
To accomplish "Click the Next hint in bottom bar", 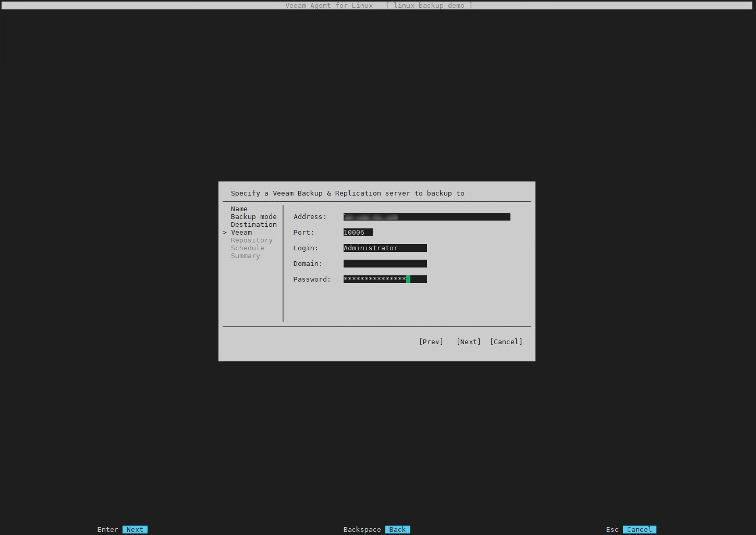I will tap(135, 530).
